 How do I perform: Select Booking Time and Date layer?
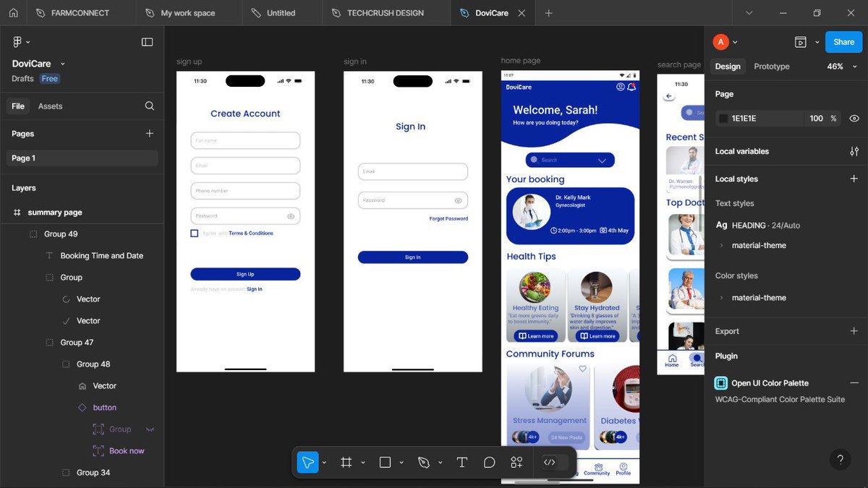101,256
